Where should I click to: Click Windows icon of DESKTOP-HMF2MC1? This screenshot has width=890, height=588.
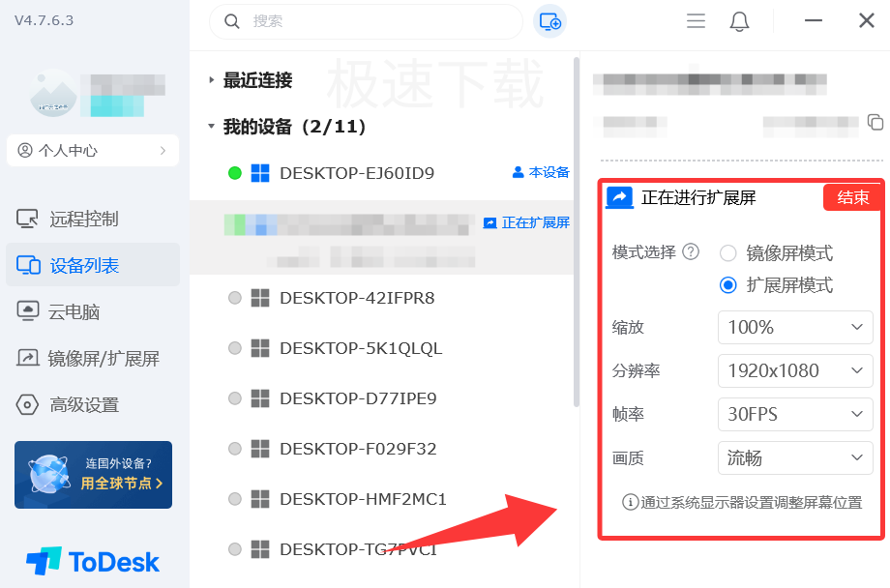[x=260, y=499]
